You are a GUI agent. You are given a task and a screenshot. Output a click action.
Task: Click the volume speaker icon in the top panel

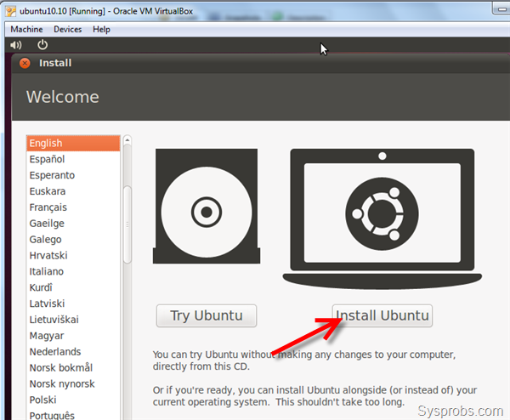click(x=15, y=45)
